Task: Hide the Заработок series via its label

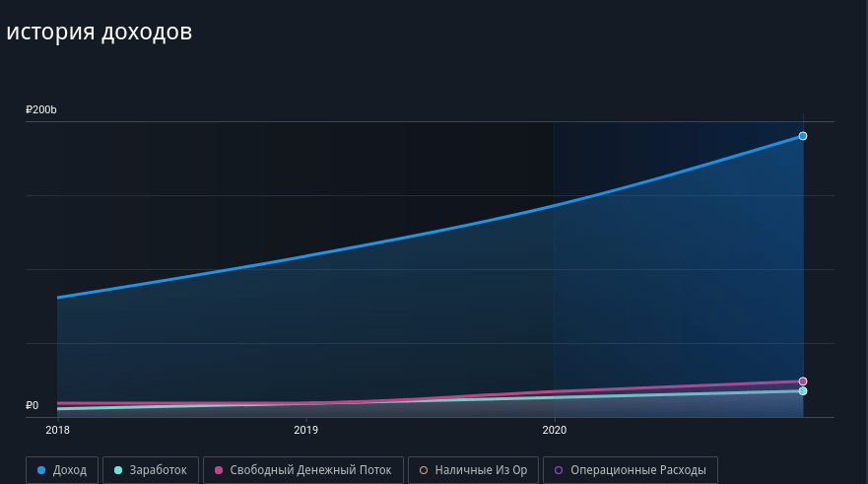Action: point(158,470)
